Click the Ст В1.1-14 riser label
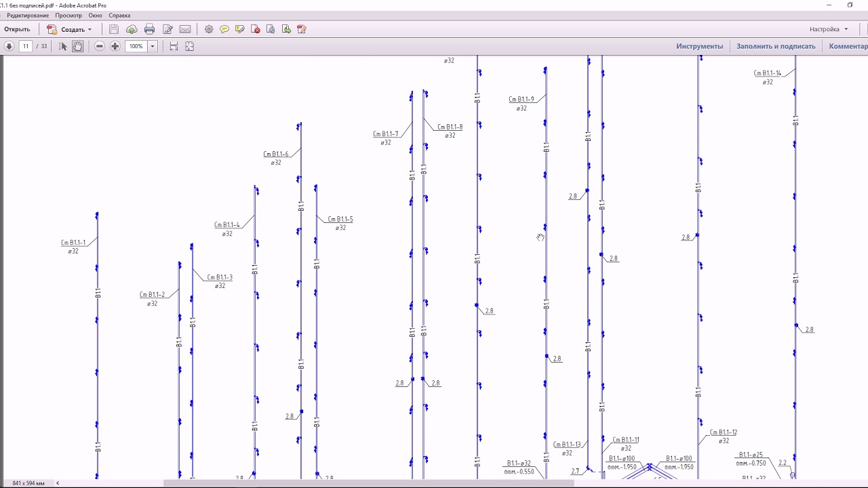The height and width of the screenshot is (488, 868). pos(768,73)
